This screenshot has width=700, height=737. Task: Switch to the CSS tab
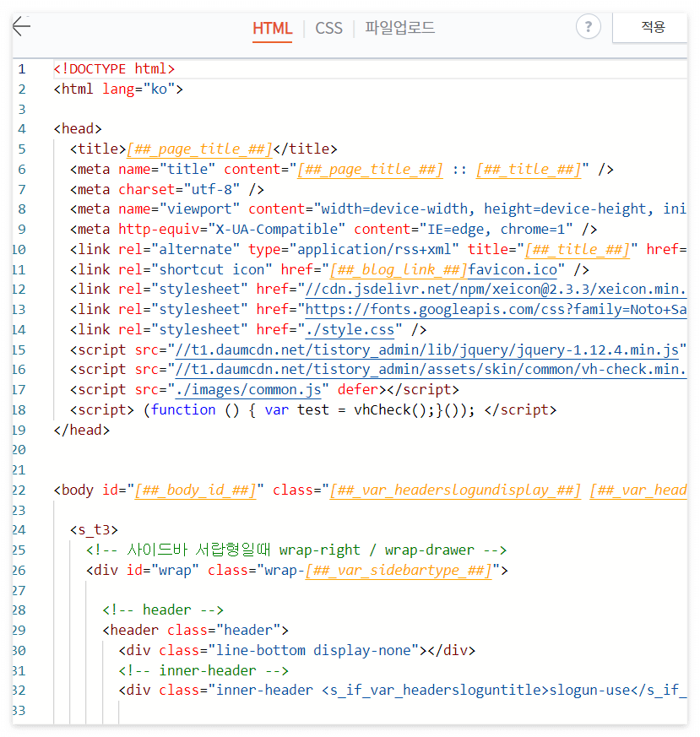click(x=328, y=28)
